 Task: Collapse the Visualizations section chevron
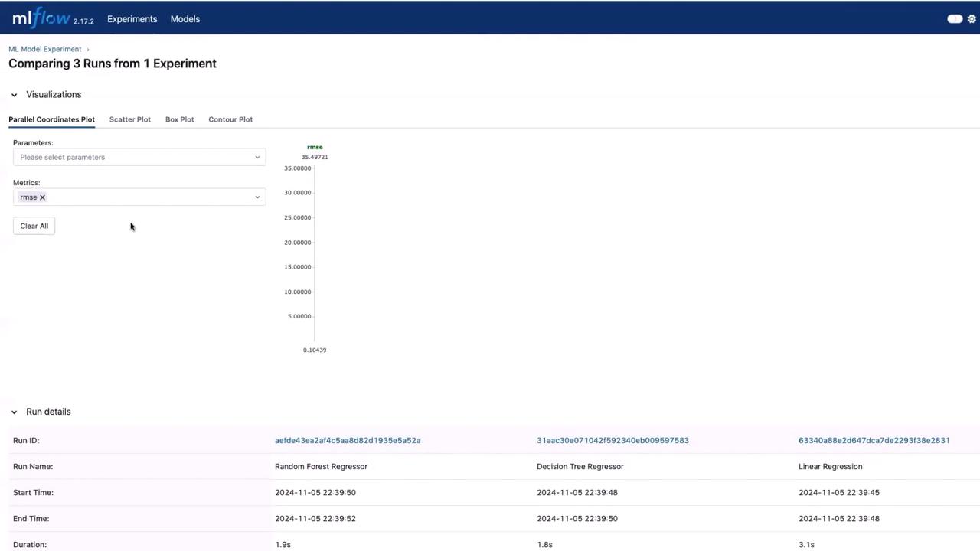pyautogui.click(x=14, y=95)
